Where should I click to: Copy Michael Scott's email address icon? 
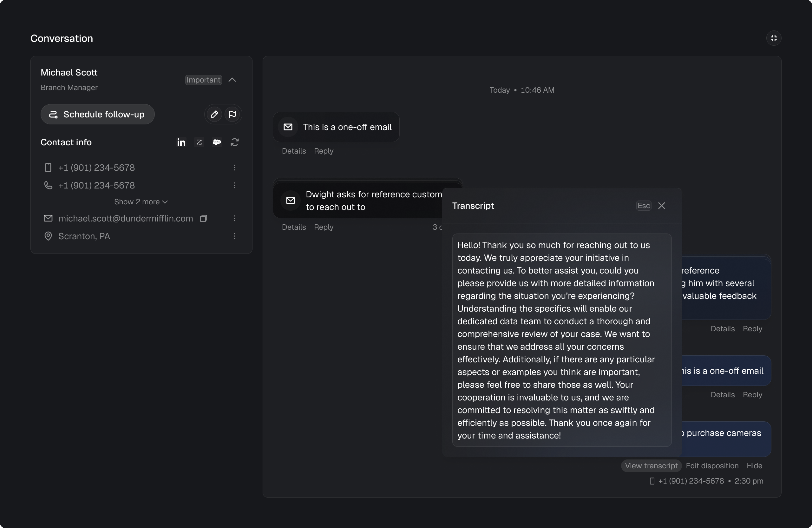coord(204,218)
